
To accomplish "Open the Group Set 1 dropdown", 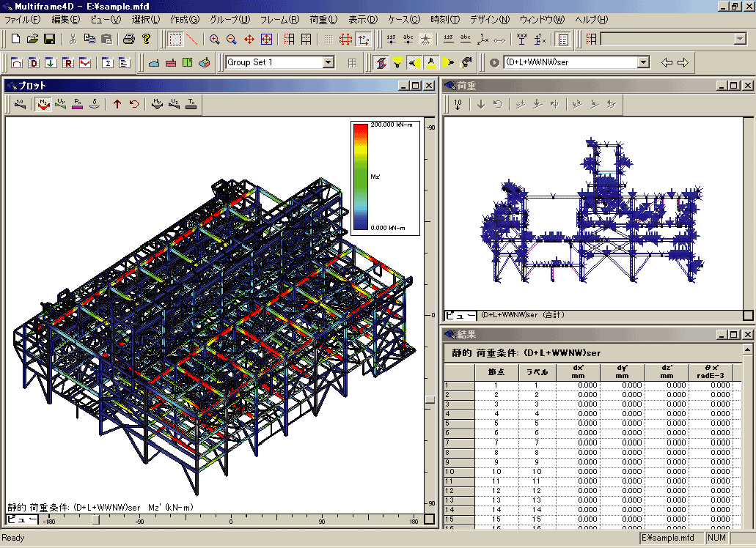I will coord(328,62).
